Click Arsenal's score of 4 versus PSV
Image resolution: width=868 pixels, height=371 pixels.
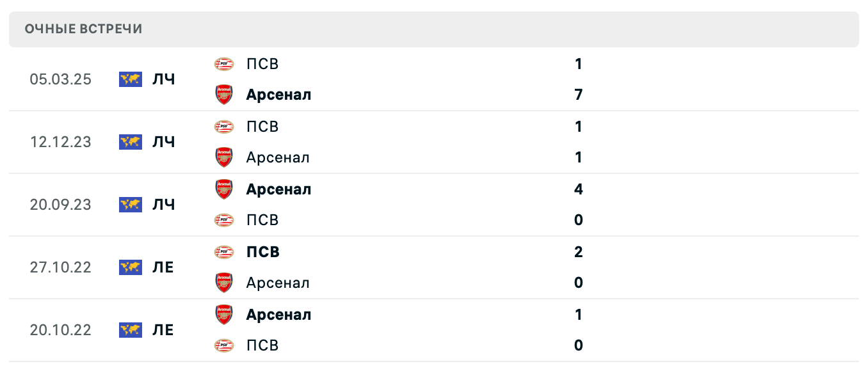coord(579,189)
